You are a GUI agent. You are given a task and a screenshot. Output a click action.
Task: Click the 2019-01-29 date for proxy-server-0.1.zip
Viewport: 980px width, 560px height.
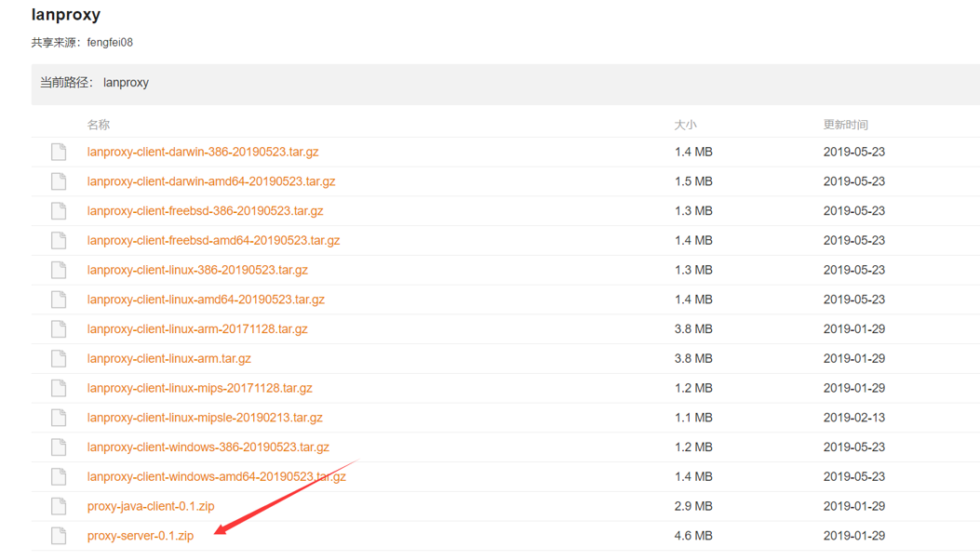[853, 536]
